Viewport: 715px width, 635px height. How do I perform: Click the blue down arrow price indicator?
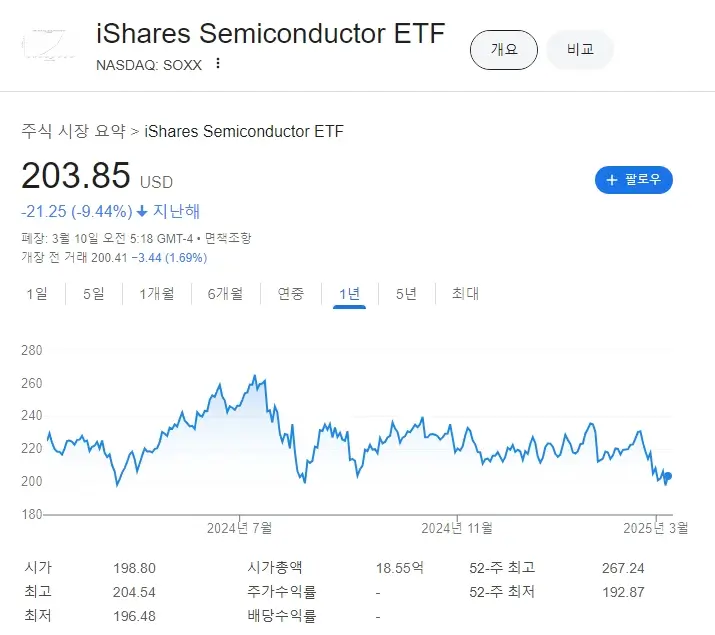[142, 211]
